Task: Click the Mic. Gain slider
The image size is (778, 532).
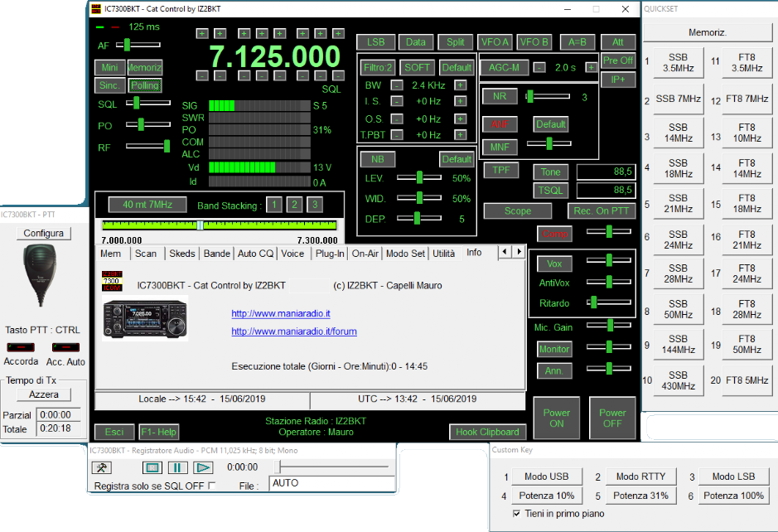Action: coord(609,325)
